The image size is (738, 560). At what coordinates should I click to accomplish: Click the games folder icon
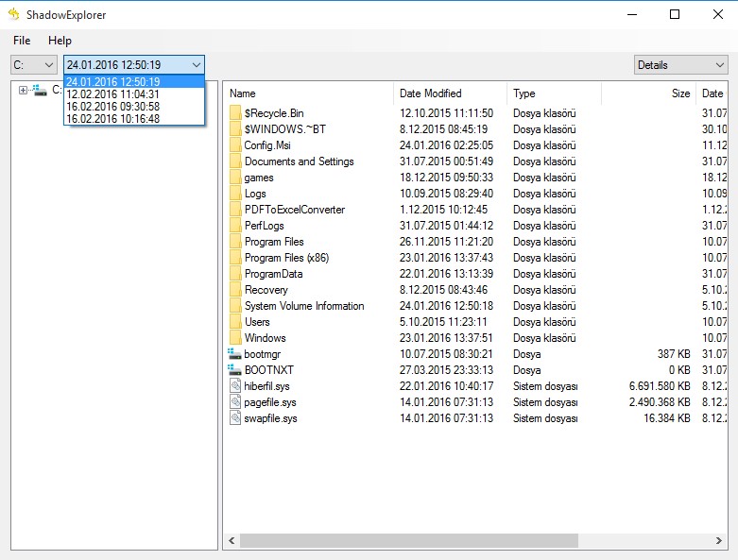pyautogui.click(x=235, y=178)
